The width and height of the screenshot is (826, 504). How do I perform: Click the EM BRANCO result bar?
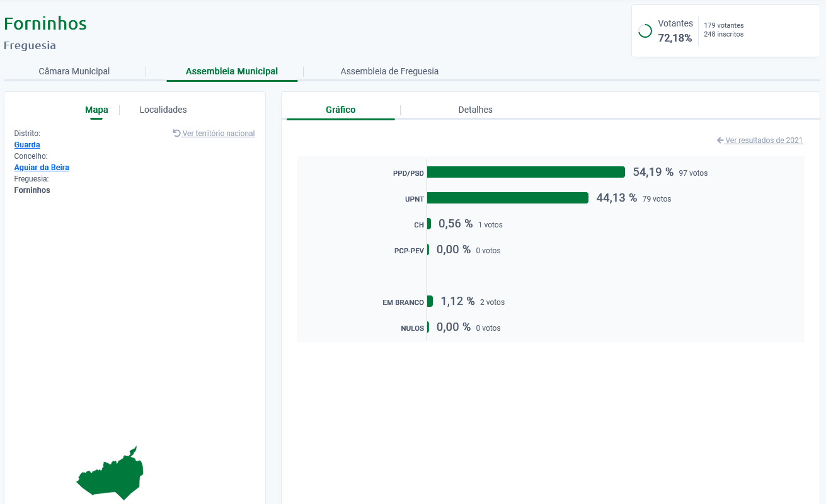[430, 301]
